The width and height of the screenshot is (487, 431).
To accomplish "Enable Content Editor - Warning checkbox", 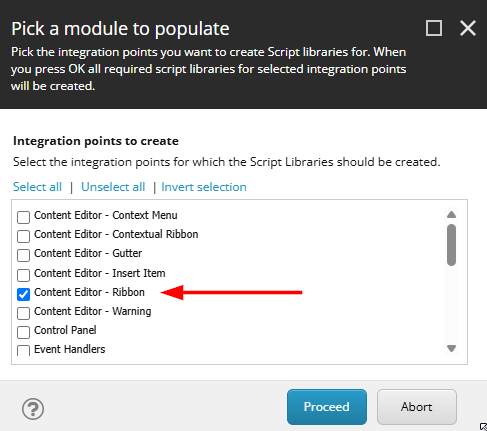I will [x=23, y=313].
